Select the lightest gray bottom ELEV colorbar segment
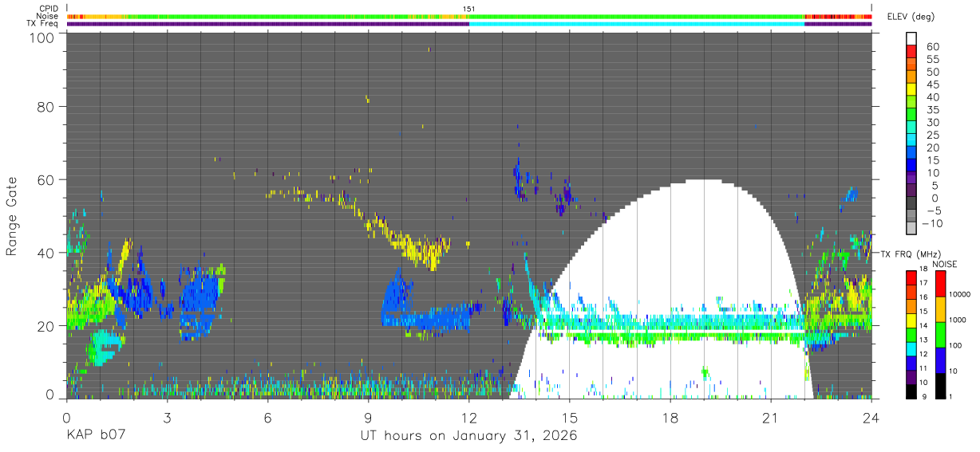980x452 pixels. (x=911, y=230)
